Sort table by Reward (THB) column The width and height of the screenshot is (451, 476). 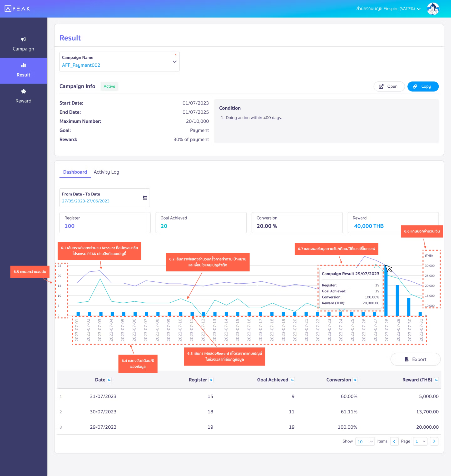(436, 380)
